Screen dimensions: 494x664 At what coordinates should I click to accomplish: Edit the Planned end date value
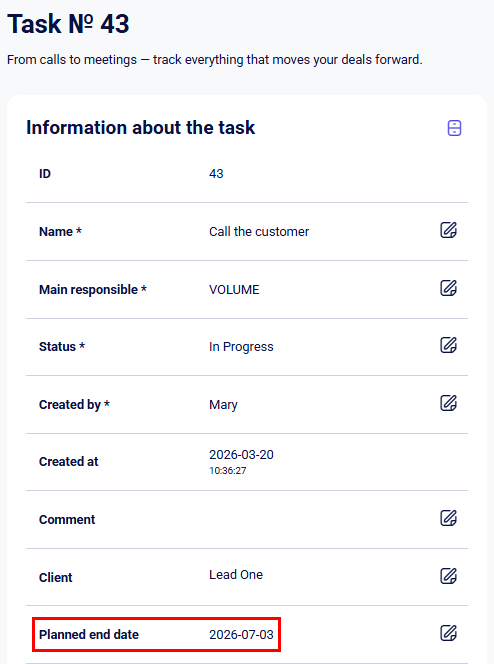coord(448,633)
